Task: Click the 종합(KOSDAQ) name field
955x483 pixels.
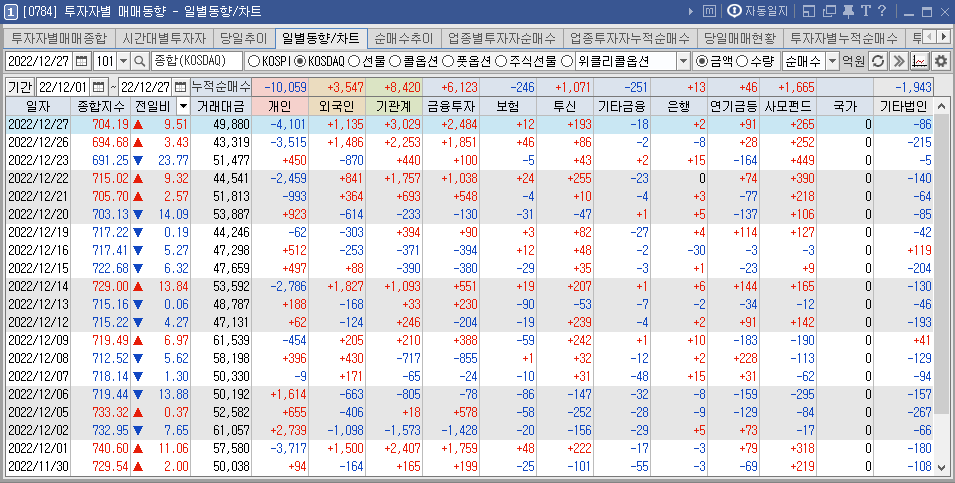Action: (196, 61)
